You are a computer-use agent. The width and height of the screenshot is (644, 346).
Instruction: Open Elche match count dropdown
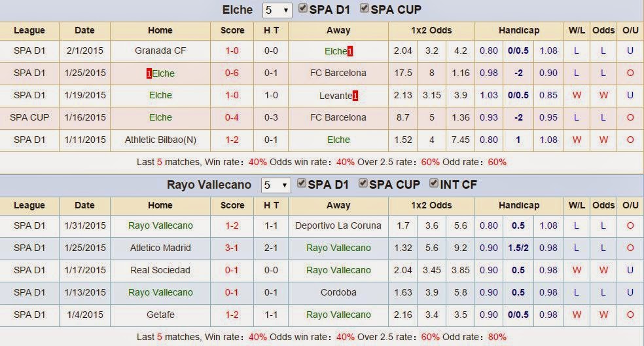click(x=277, y=10)
